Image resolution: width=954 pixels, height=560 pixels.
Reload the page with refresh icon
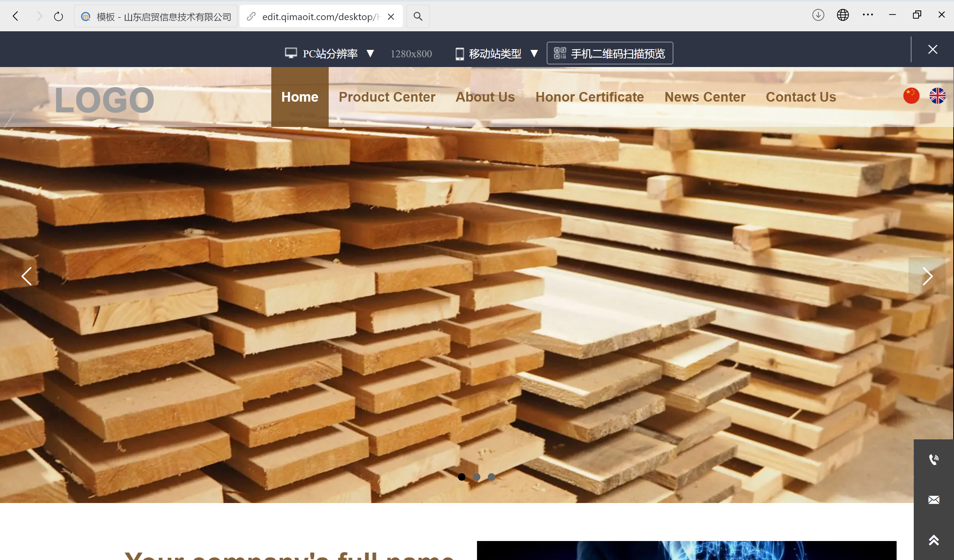58,16
